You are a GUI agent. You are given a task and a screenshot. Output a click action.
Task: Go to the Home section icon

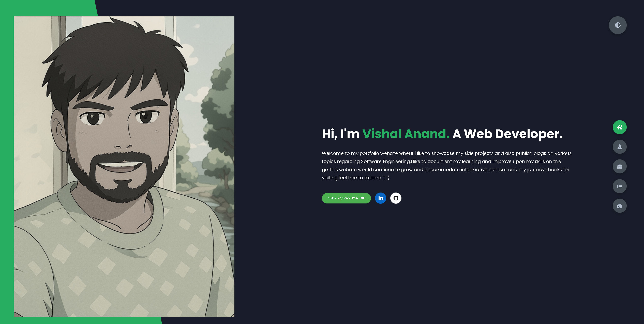(x=620, y=127)
